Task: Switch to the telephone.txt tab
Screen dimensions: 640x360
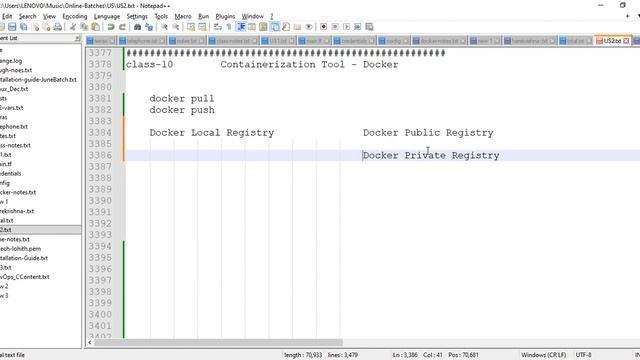Action: click(x=142, y=41)
